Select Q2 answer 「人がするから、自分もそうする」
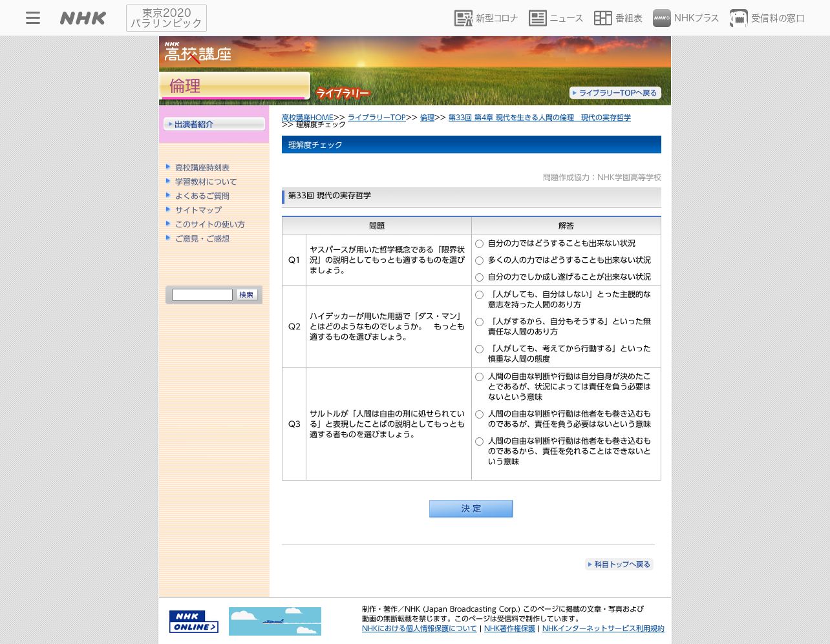This screenshot has height=644, width=830. pos(480,322)
